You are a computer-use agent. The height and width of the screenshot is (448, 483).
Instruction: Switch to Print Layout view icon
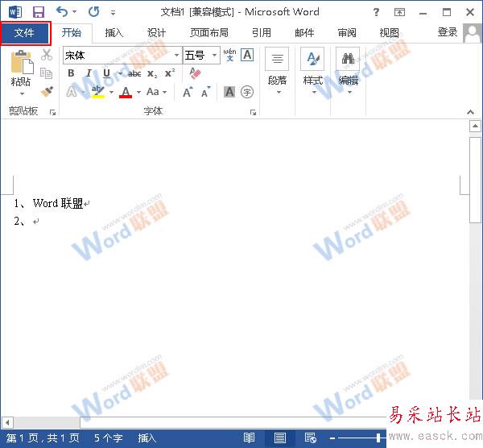(x=279, y=438)
